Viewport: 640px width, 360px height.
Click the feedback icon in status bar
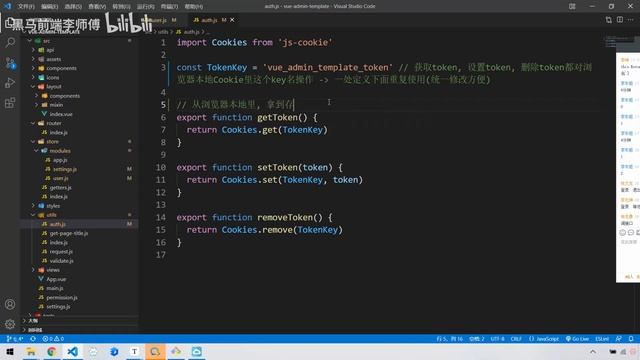(619, 339)
